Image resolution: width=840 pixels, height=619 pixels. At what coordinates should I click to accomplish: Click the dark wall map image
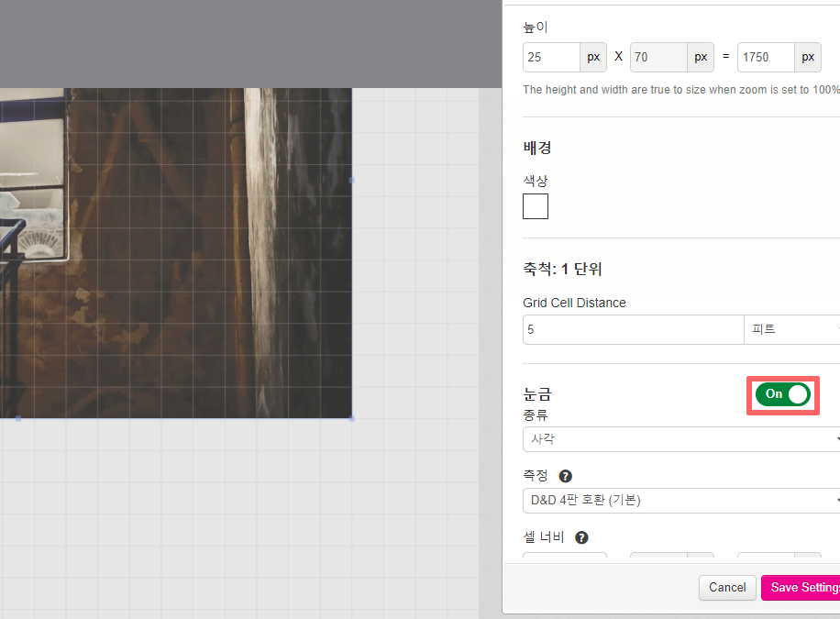pyautogui.click(x=176, y=253)
